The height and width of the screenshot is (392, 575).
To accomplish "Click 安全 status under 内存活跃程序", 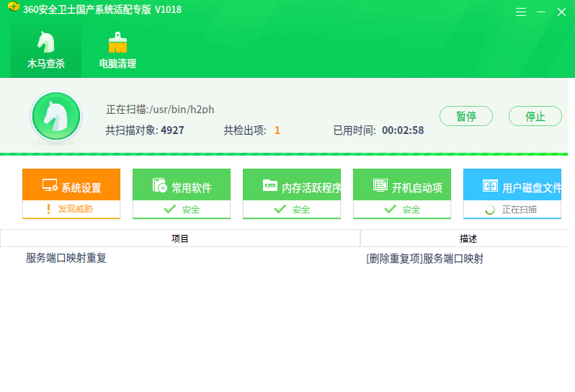I will tap(292, 210).
